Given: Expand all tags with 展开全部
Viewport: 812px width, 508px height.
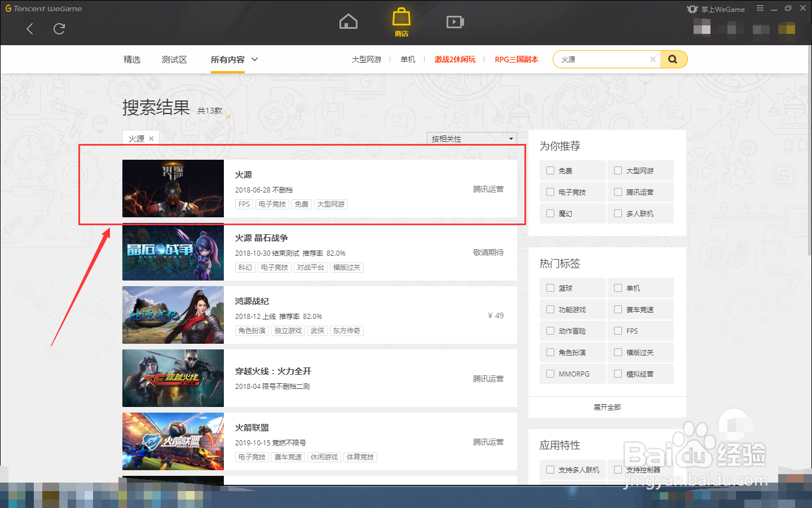Looking at the screenshot, I should click(x=607, y=407).
